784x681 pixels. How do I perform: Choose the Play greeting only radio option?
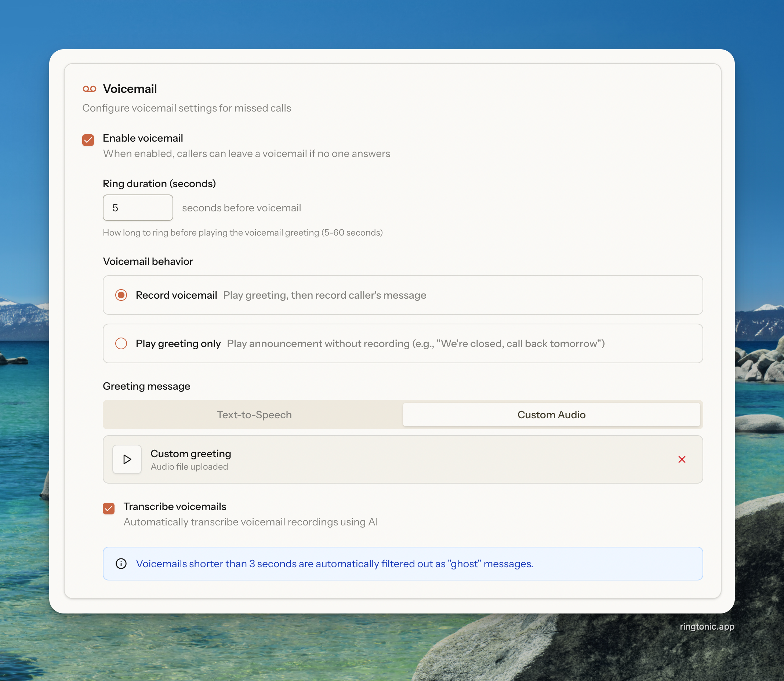click(x=121, y=343)
